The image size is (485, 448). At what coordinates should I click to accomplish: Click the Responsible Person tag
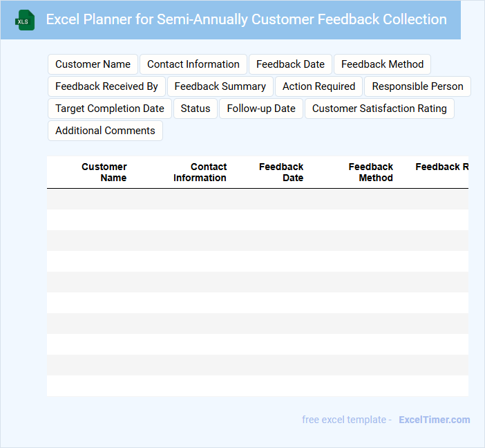point(418,86)
